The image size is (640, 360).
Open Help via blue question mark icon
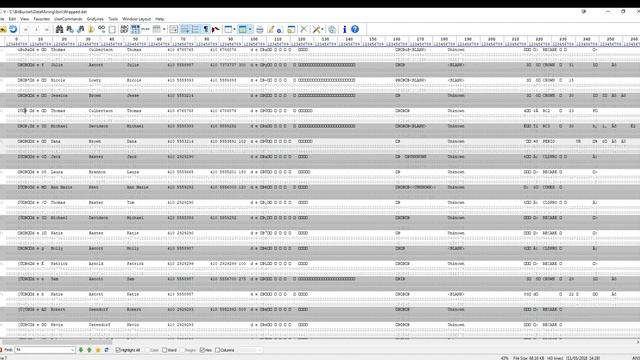[355, 29]
